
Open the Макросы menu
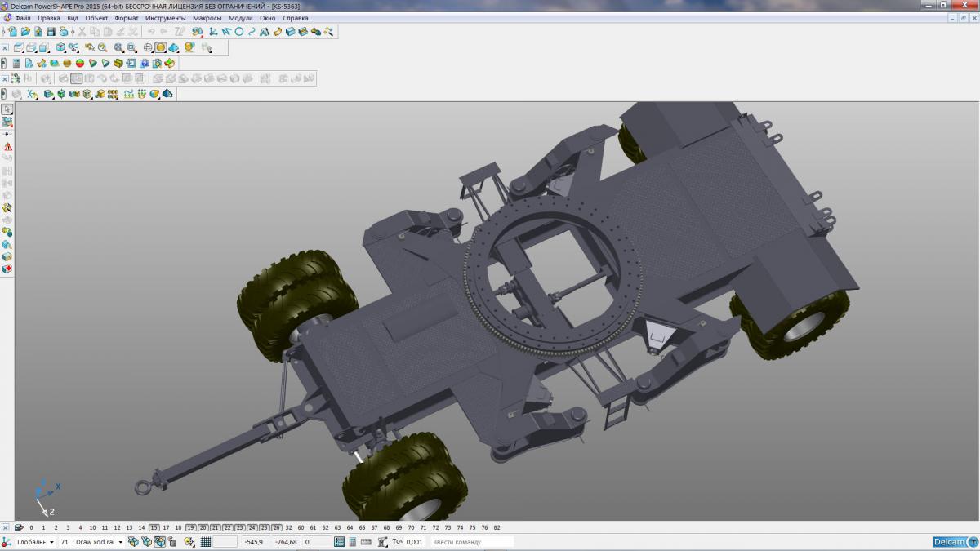point(207,18)
